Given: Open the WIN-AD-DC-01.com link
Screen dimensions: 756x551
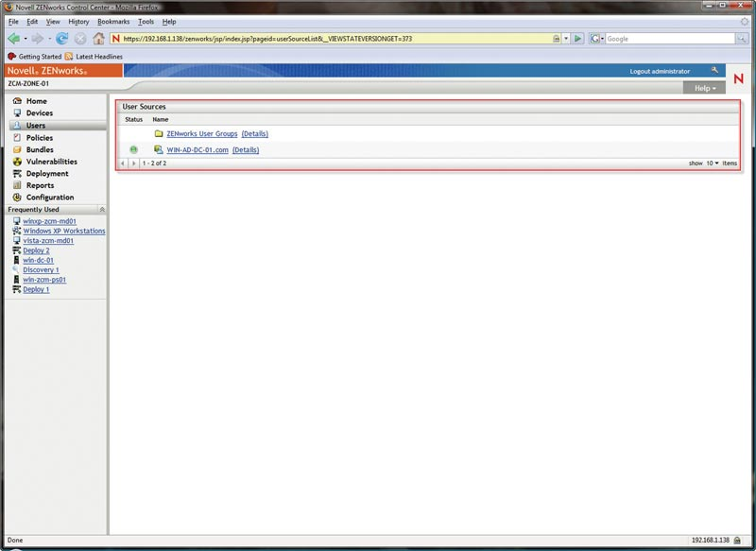Looking at the screenshot, I should tap(198, 150).
